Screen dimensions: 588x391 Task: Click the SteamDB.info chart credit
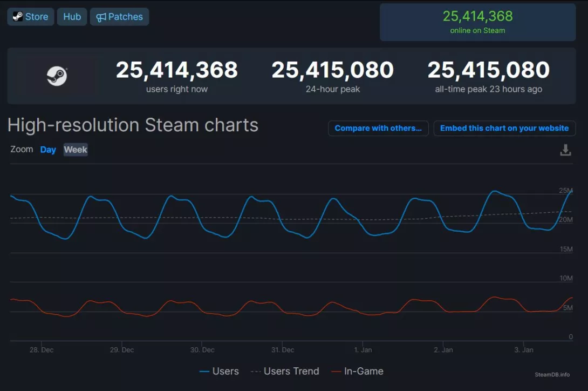point(552,374)
